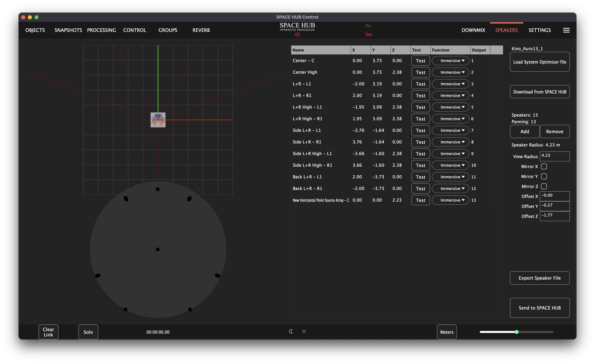Test the Back L+R – L1 speaker
This screenshot has width=595, height=364.
pos(420,177)
